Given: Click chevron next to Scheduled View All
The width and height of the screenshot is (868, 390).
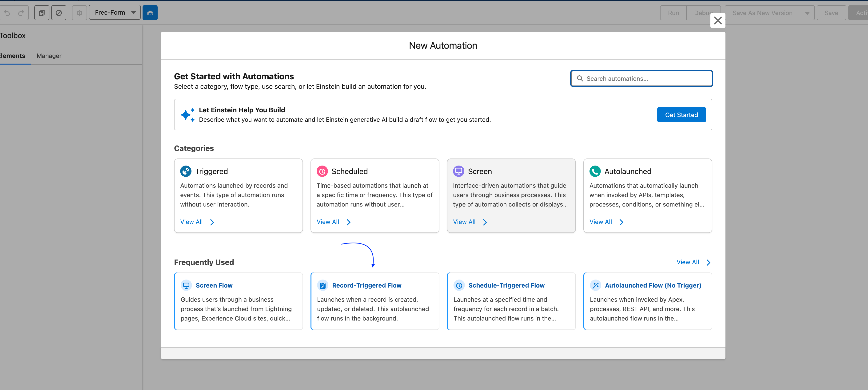Looking at the screenshot, I should [x=348, y=222].
